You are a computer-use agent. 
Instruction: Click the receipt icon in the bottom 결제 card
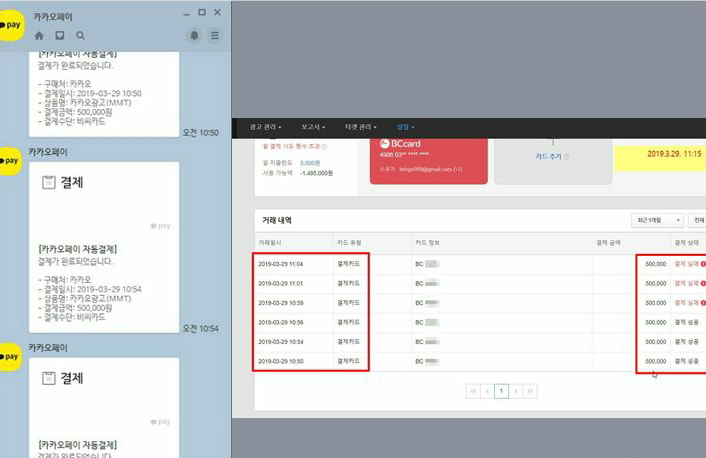tap(49, 378)
